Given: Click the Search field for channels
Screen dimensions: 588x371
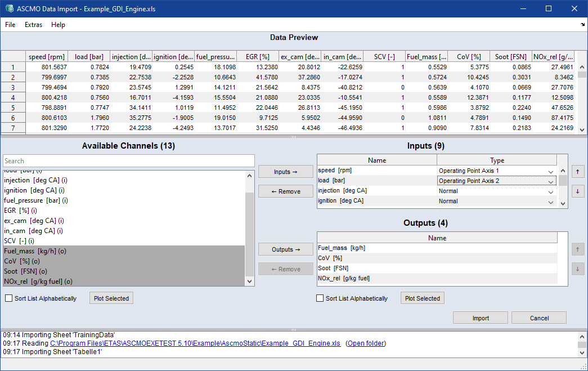Looking at the screenshot, I should point(128,161).
